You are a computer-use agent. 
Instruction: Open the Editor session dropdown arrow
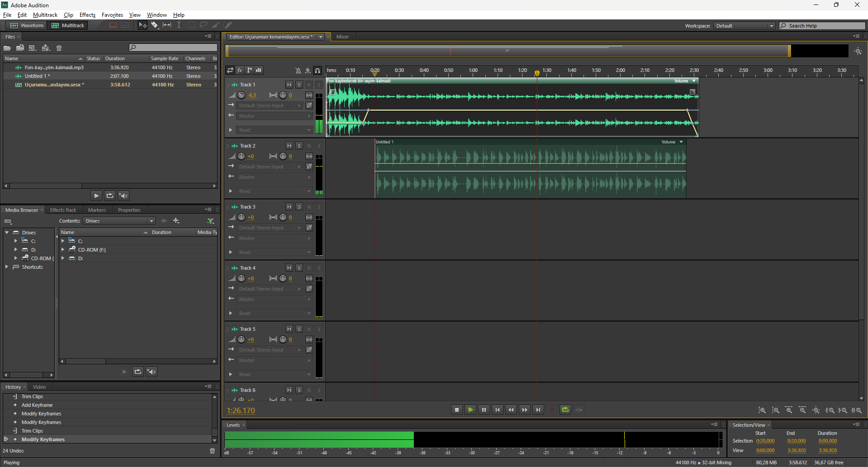pyautogui.click(x=321, y=37)
